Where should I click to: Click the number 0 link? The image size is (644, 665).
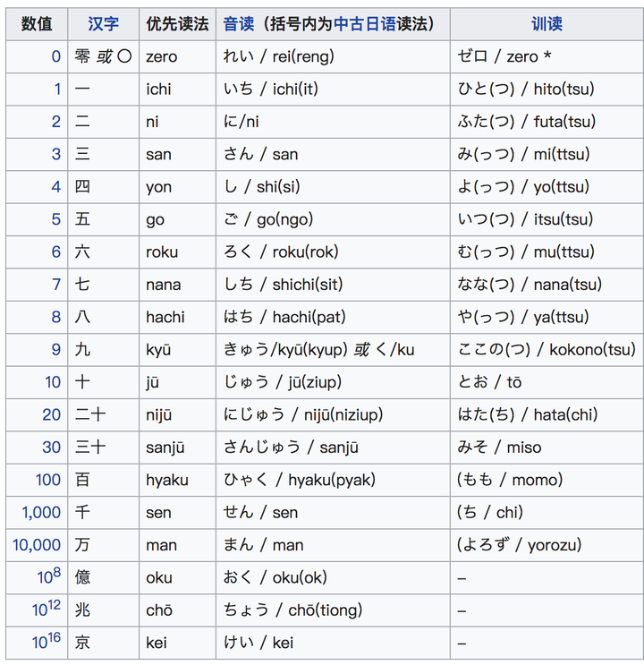click(56, 56)
